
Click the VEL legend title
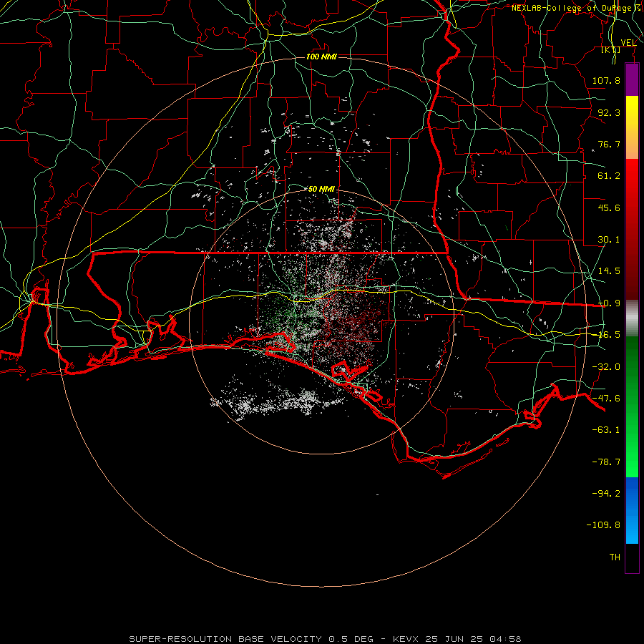[628, 43]
